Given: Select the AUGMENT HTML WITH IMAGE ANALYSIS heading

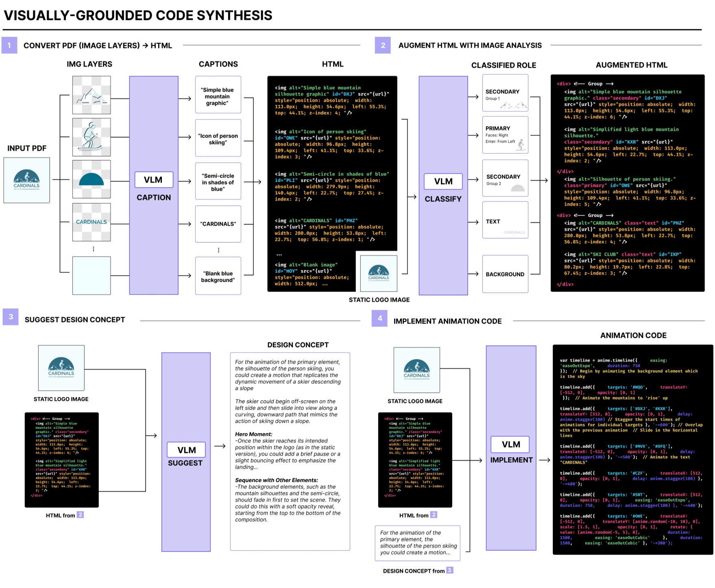Looking at the screenshot, I should 470,46.
